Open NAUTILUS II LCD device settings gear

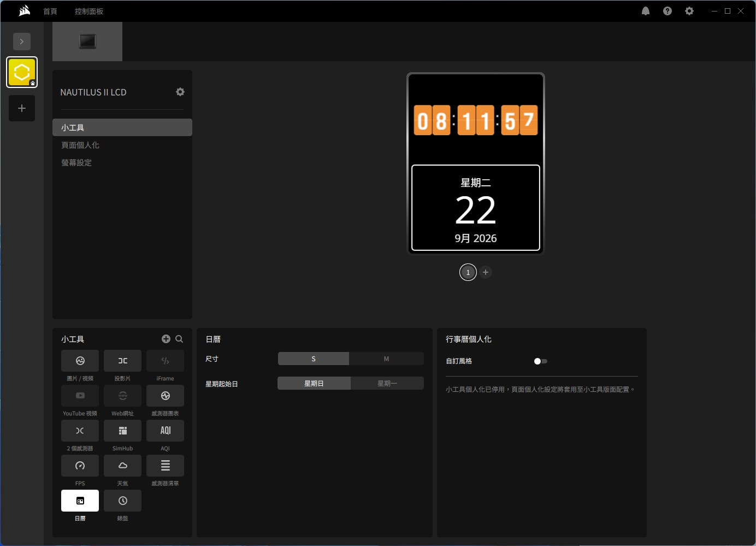click(x=180, y=92)
